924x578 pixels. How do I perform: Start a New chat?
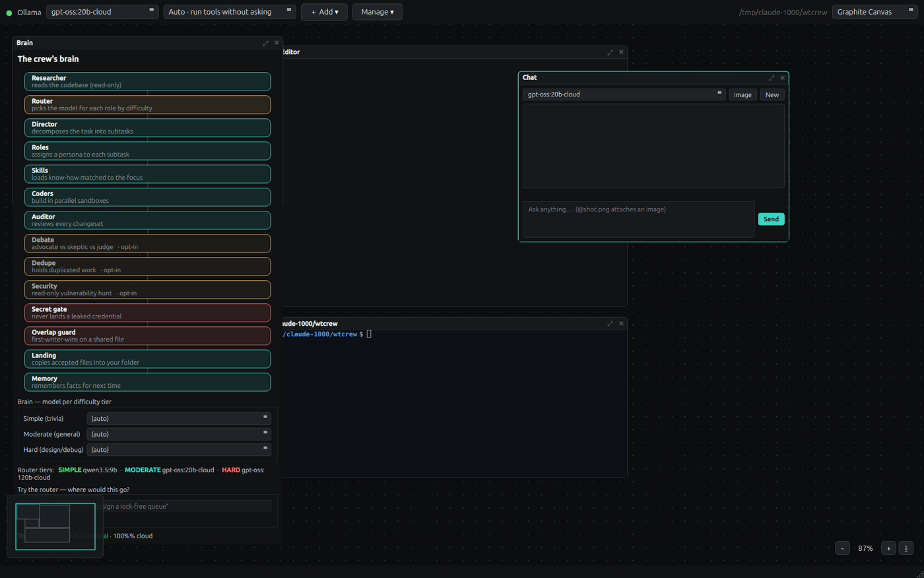coord(772,94)
